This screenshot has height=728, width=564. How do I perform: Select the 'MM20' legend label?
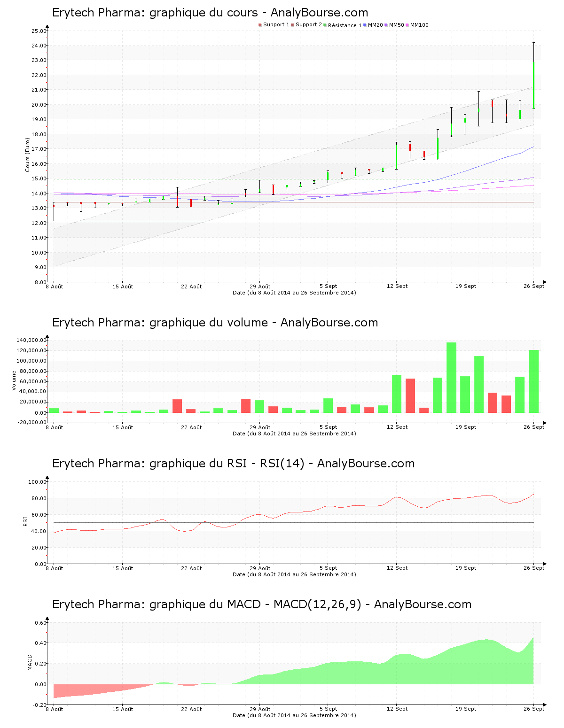point(376,25)
